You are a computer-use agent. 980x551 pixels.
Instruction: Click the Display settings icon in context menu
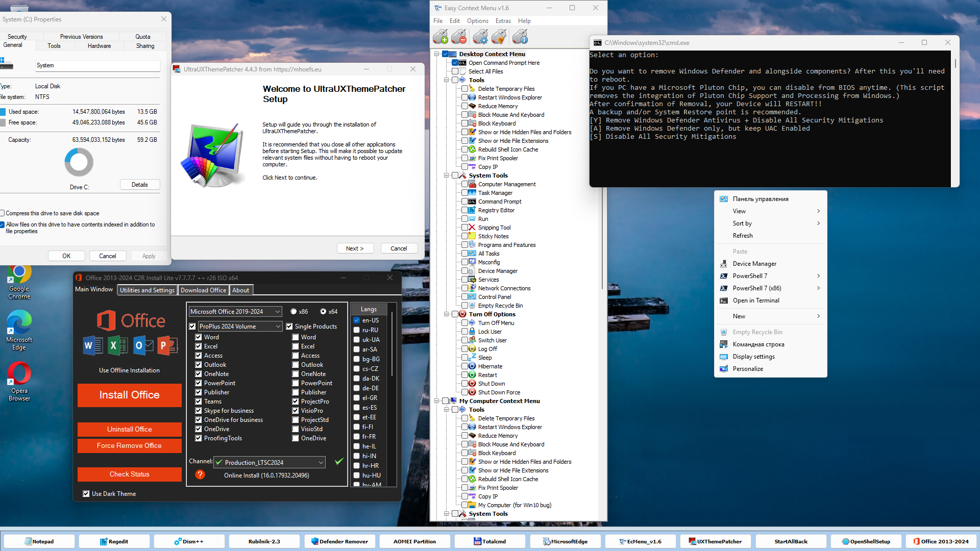(723, 357)
